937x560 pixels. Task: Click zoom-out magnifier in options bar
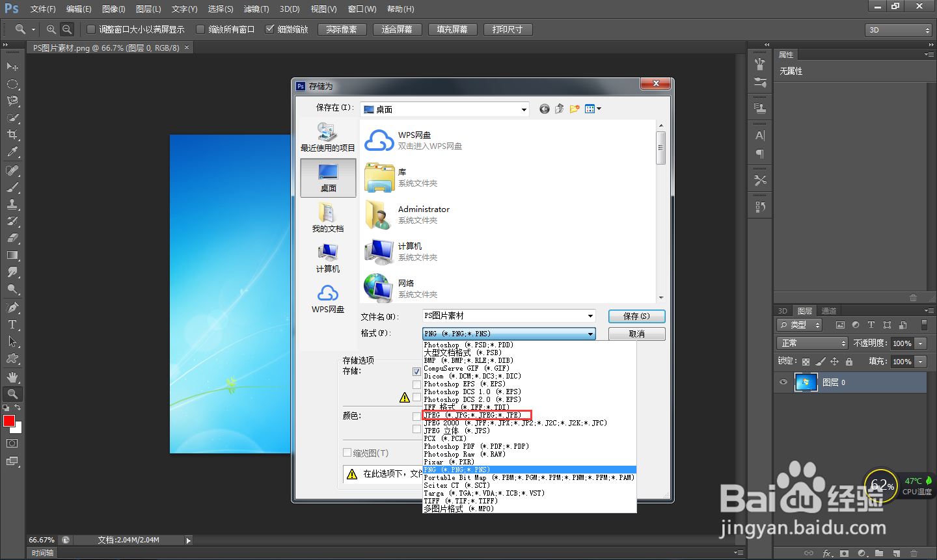[x=67, y=29]
